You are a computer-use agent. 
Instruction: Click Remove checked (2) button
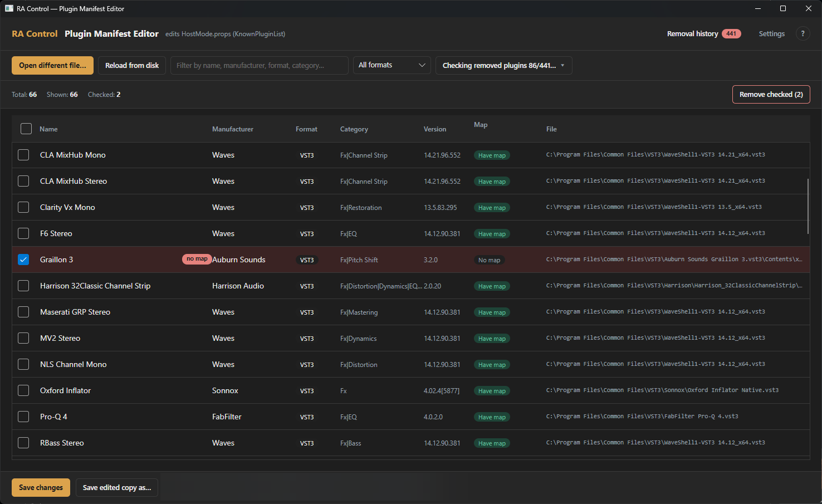771,94
